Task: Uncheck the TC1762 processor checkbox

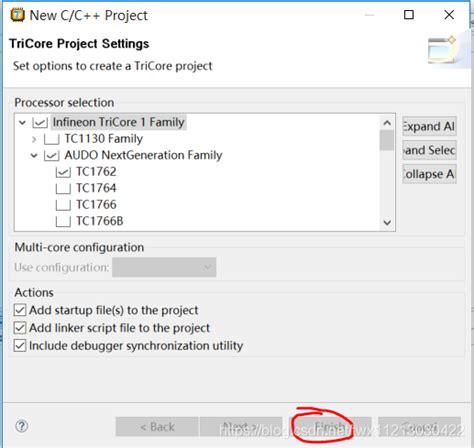Action: point(63,172)
